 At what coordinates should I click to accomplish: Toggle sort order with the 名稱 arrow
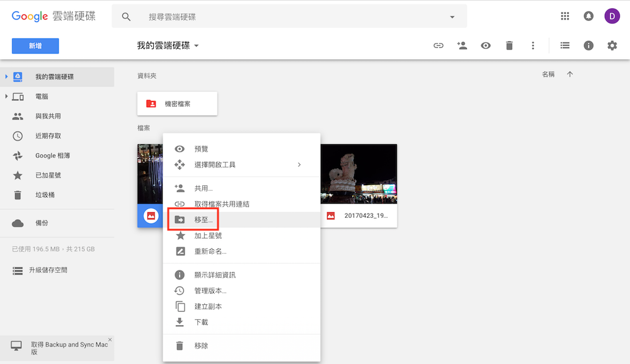(570, 74)
